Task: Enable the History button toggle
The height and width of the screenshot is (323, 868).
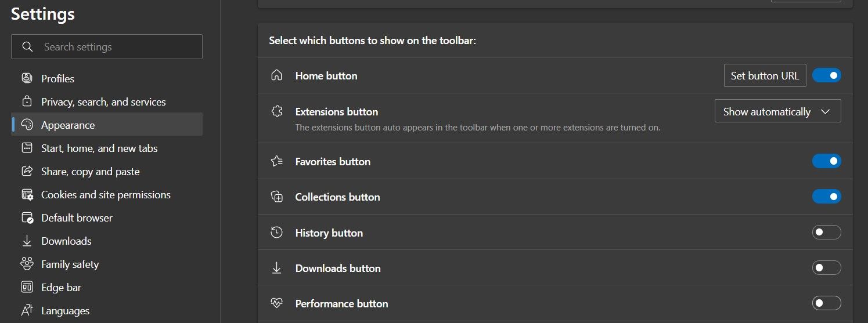Action: pos(826,233)
